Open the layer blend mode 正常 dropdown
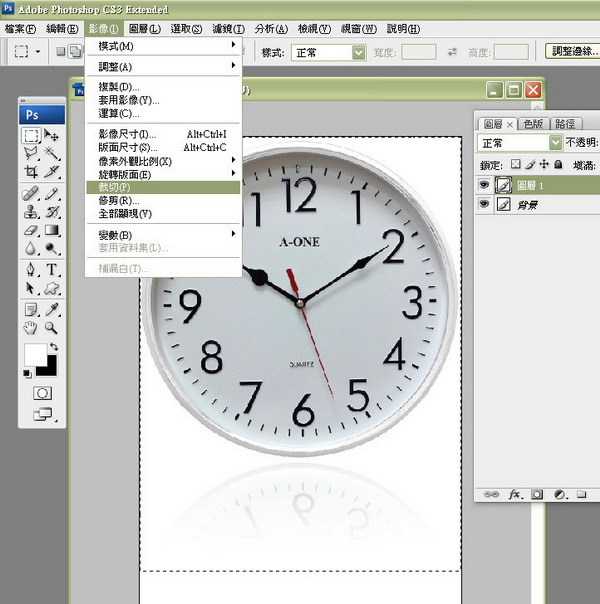Screen dimensions: 600x604 pos(520,143)
